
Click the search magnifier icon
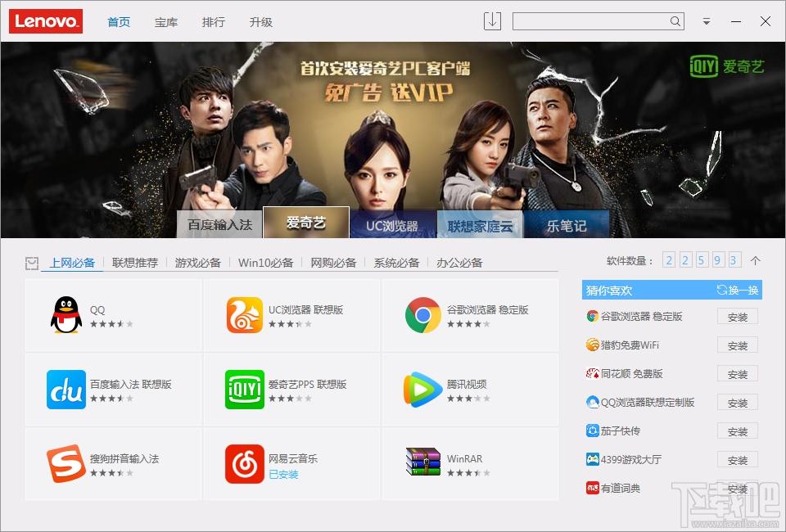675,22
